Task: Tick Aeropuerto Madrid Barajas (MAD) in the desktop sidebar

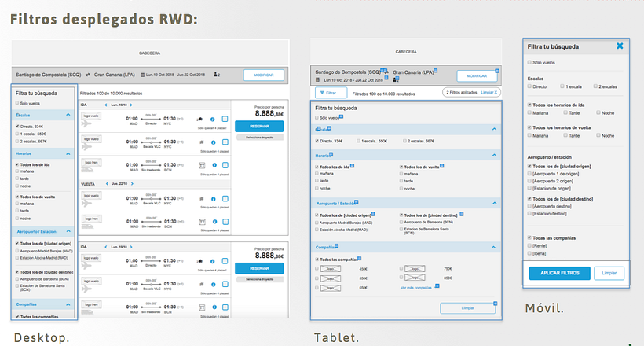Action: click(x=17, y=251)
